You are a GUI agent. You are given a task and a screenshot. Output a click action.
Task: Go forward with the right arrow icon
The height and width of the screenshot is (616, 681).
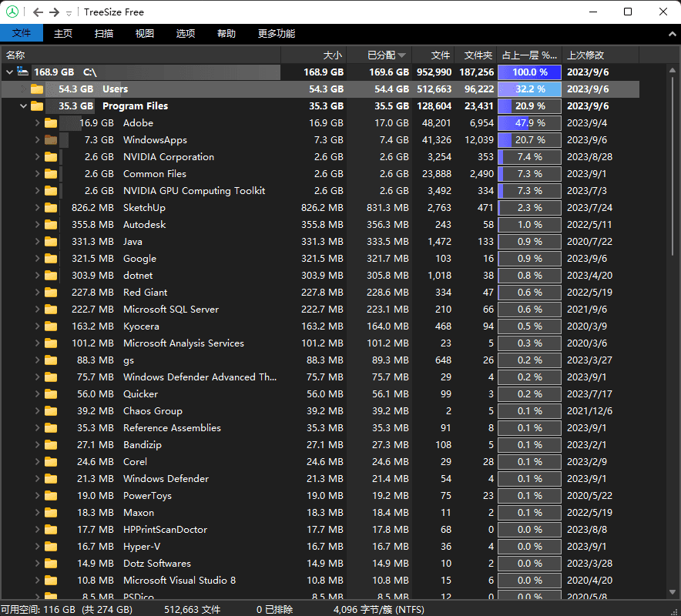pos(54,12)
